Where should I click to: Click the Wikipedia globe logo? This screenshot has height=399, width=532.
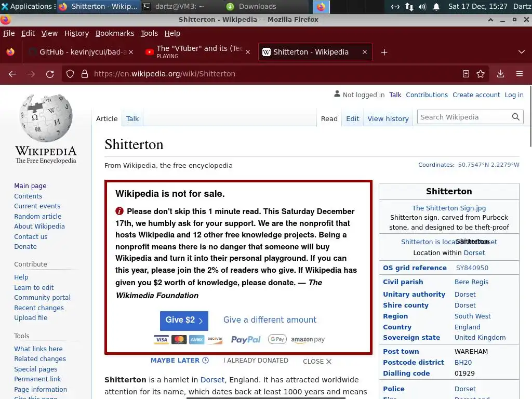[x=46, y=118]
